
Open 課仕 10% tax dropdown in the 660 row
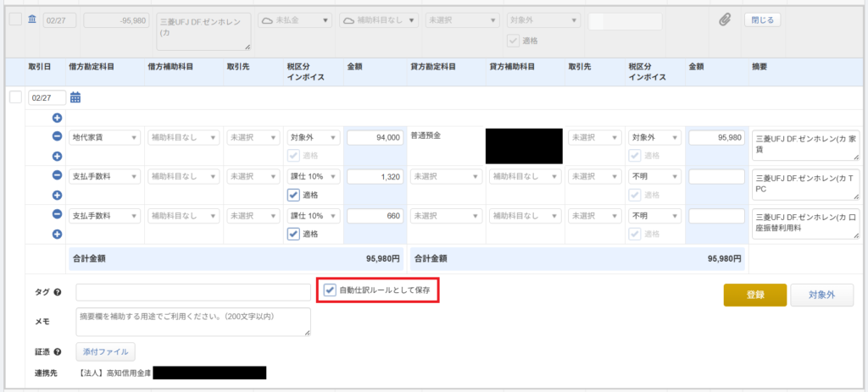click(x=314, y=216)
